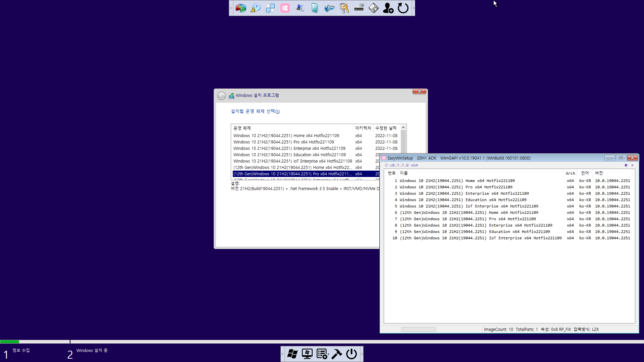Click the circular refresh arrow icon
The width and height of the screenshot is (644, 362).
click(403, 8)
